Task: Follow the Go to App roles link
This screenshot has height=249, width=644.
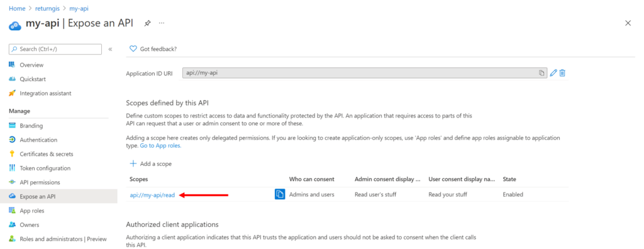Action: point(160,145)
